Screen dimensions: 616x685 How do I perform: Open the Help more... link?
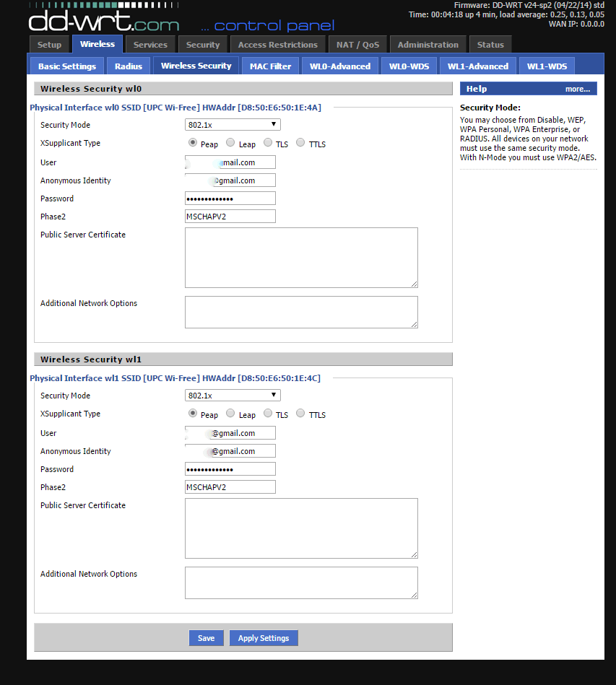(x=577, y=89)
